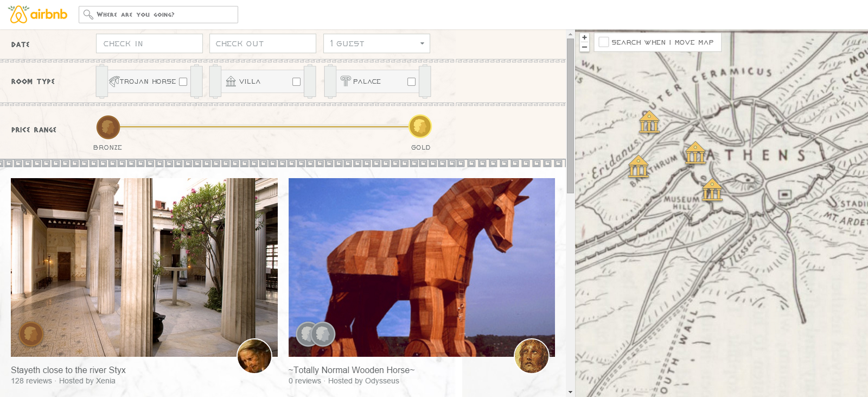Tick the Villa room type checkbox
868x397 pixels.
(x=296, y=81)
